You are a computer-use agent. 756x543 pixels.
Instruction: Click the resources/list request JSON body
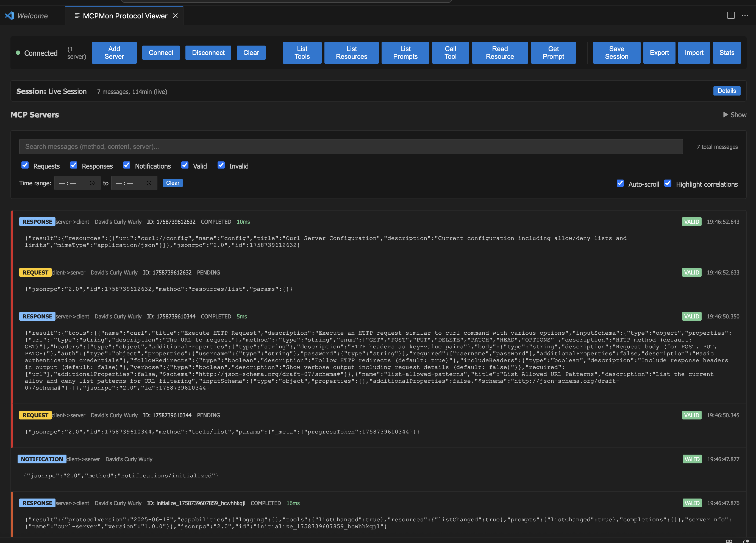159,289
